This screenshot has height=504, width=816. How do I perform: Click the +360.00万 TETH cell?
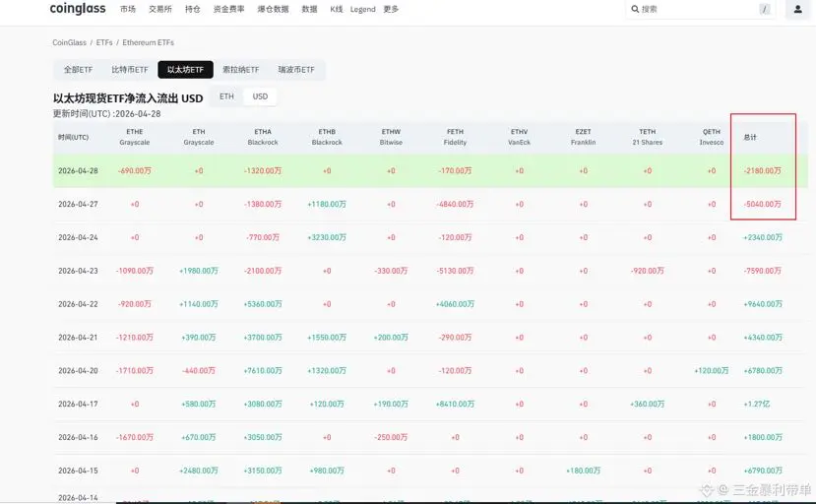(648, 404)
